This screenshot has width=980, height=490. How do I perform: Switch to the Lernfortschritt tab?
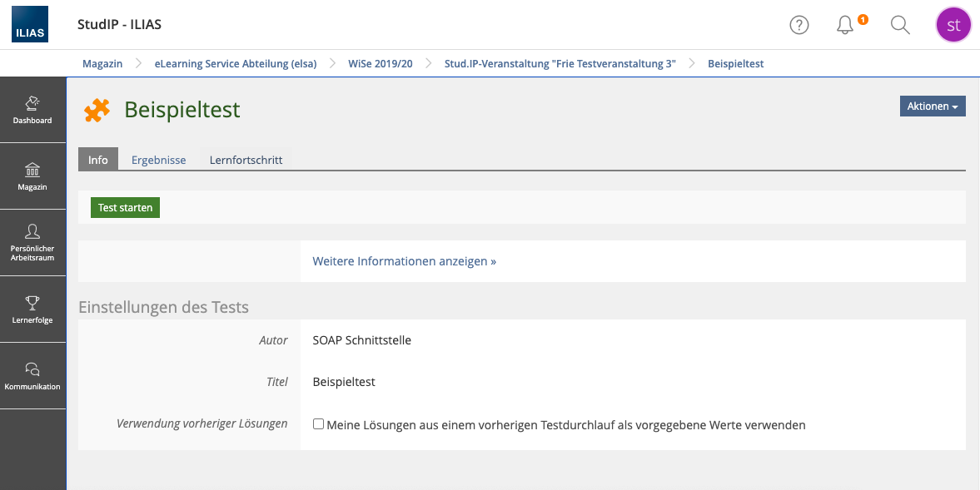(x=246, y=160)
